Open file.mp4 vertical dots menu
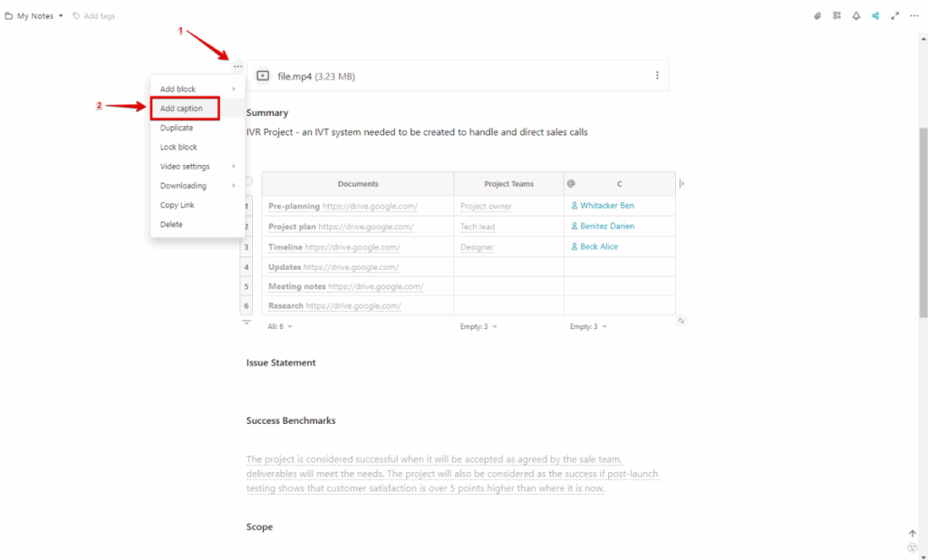This screenshot has height=560, width=928. (x=657, y=76)
